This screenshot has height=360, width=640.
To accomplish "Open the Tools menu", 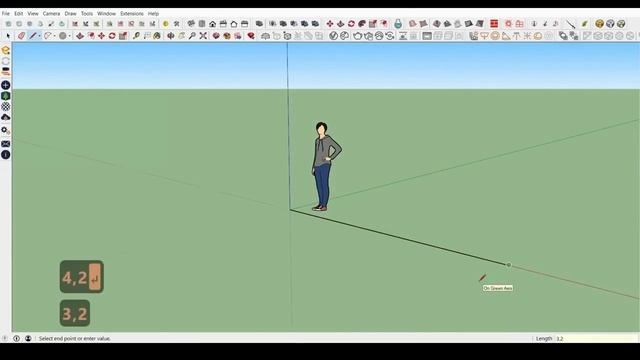I will (x=87, y=13).
